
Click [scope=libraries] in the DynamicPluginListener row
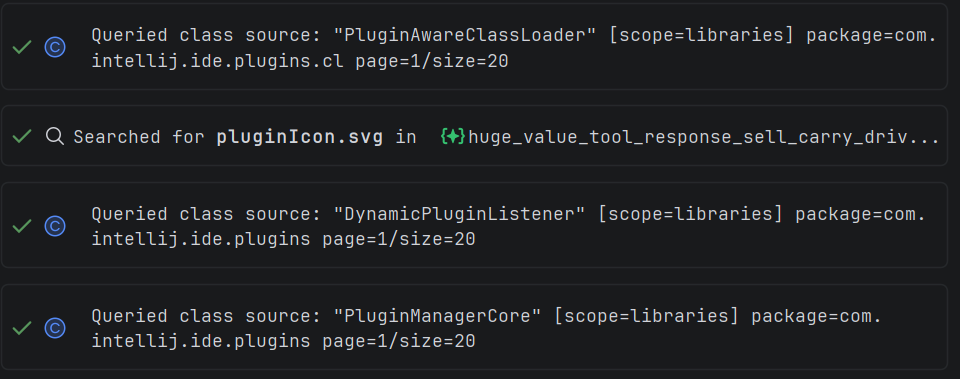pos(691,214)
